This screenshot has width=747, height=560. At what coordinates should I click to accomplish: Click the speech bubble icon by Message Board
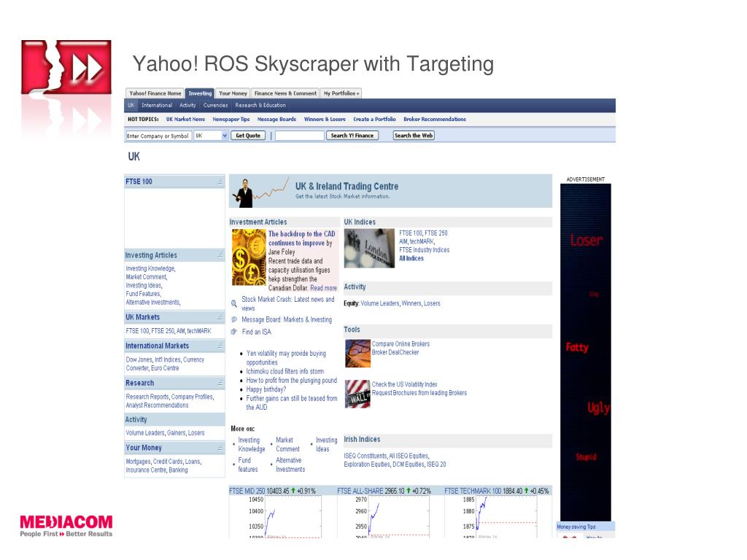coord(234,319)
